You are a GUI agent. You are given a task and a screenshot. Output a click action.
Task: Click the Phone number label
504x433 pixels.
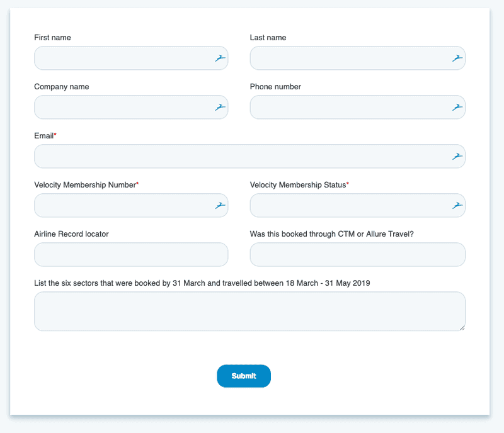[x=275, y=87]
